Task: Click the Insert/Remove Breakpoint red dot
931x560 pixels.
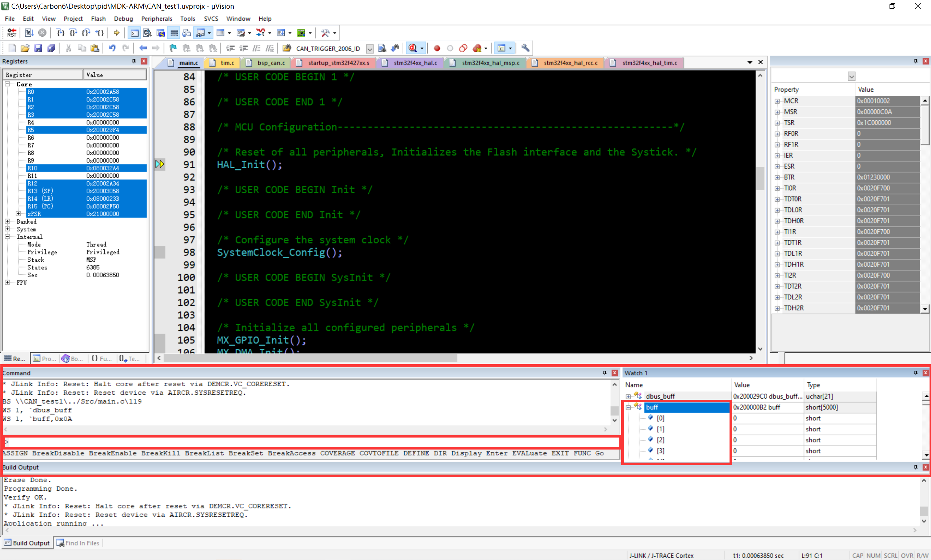Action: [x=437, y=48]
